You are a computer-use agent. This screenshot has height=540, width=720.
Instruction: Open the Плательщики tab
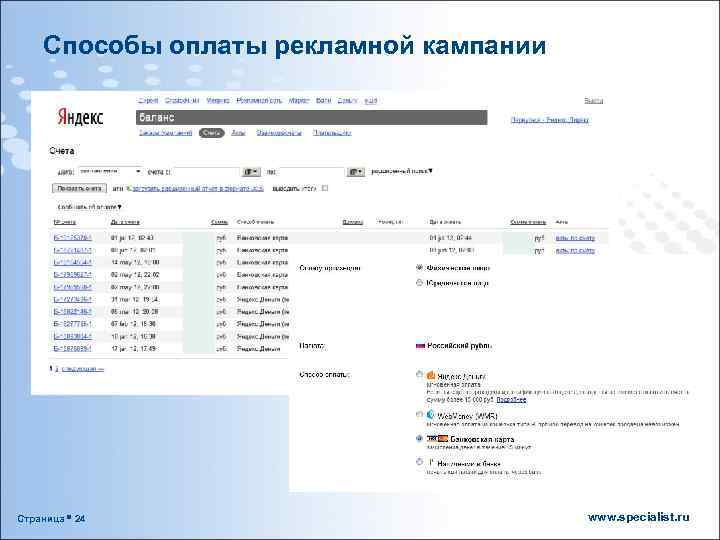point(332,133)
